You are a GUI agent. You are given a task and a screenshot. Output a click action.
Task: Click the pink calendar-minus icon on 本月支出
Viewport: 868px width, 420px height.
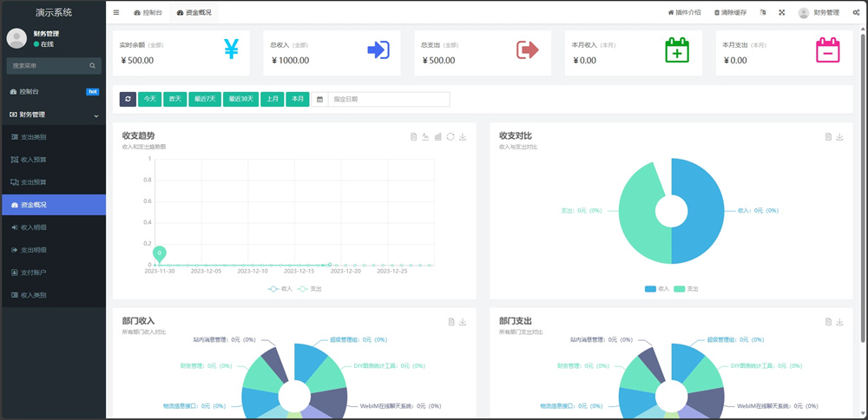827,49
